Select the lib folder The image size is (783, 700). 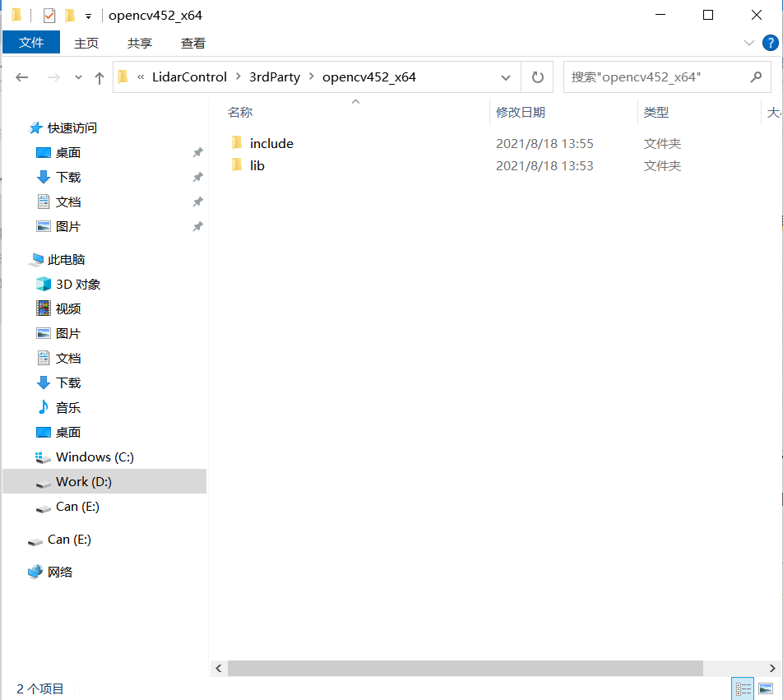point(257,166)
